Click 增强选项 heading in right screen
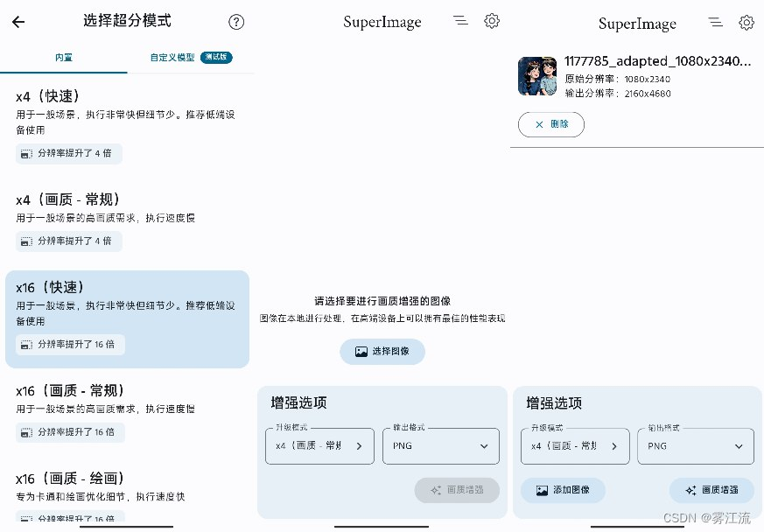764x532 pixels. click(x=554, y=403)
